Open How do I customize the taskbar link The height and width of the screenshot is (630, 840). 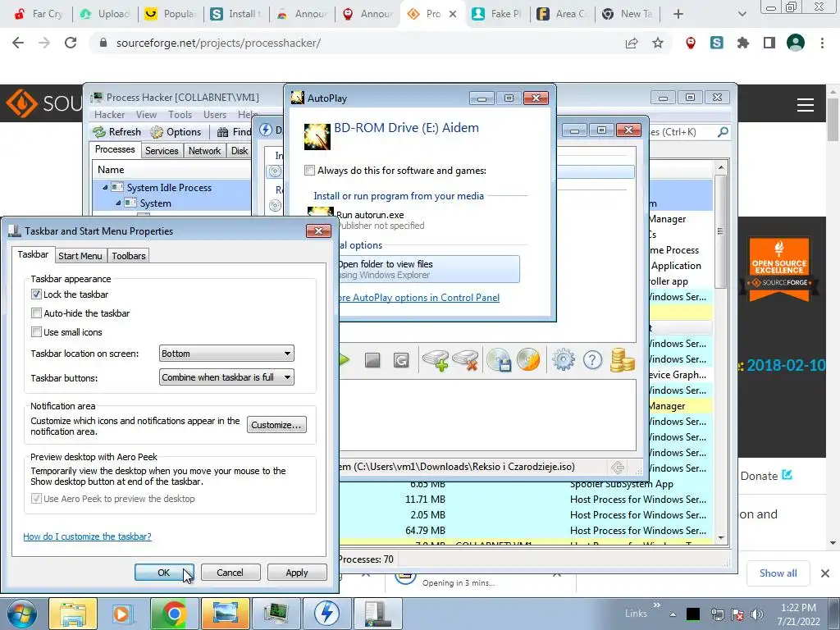(87, 536)
